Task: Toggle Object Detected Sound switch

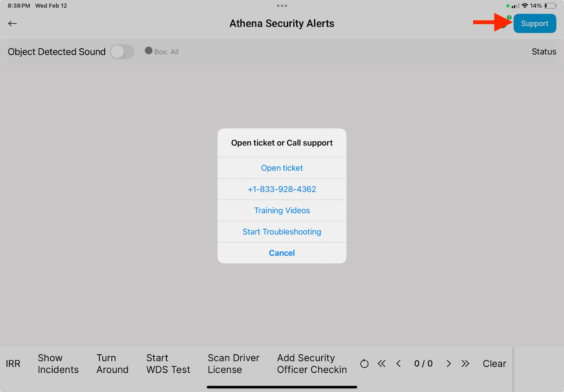Action: tap(122, 52)
